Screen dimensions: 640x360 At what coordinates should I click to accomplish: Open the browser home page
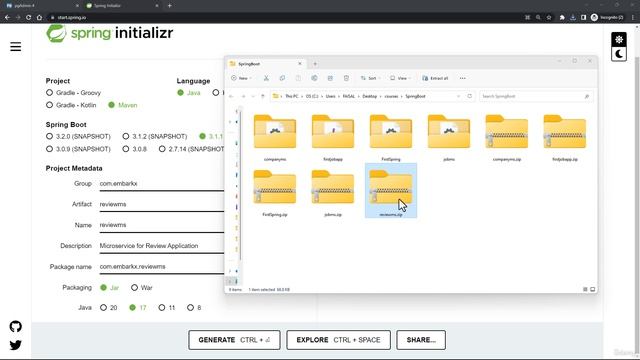click(x=39, y=18)
